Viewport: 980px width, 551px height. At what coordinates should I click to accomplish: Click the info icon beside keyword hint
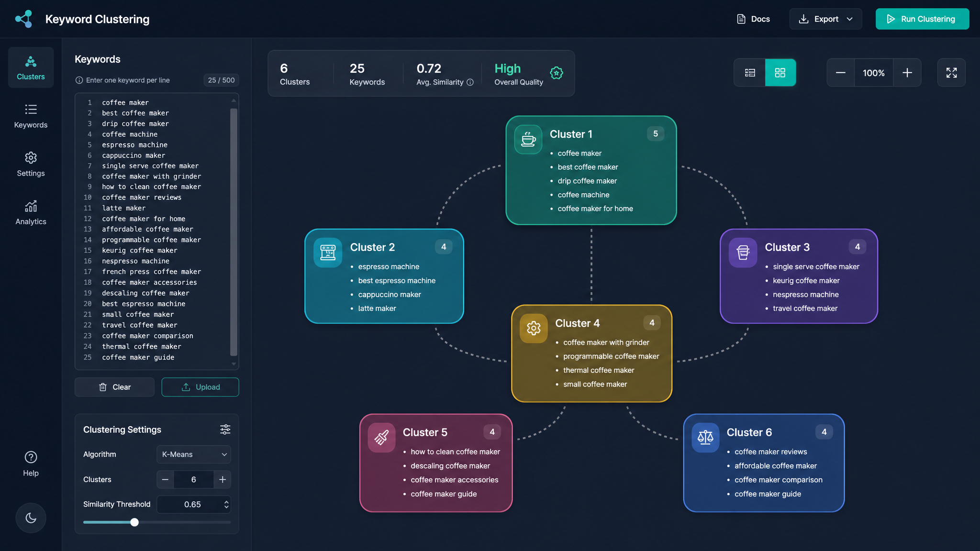(79, 80)
